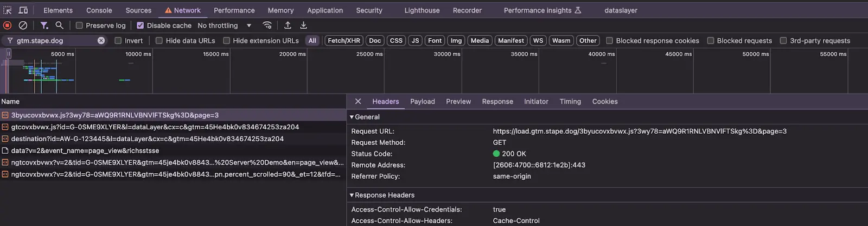
Task: Enable the Preserve log checkbox
Action: pos(79,26)
